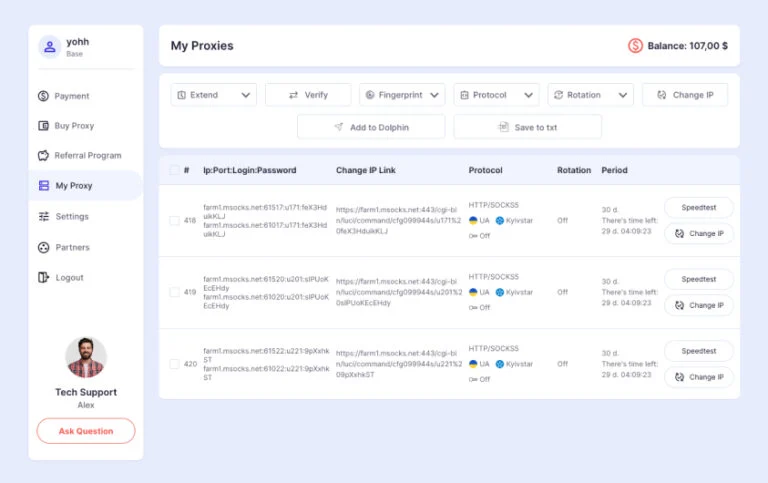768x483 pixels.
Task: Click the My Proxy server icon
Action: point(44,186)
